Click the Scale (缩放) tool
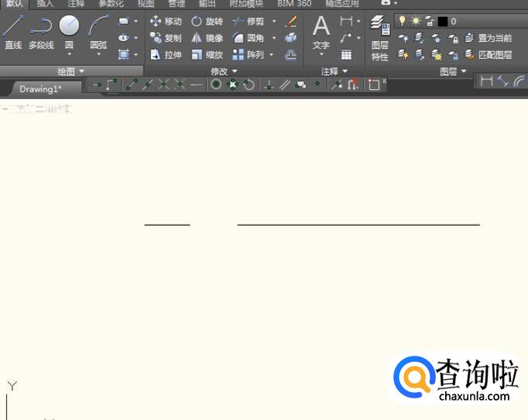528x420 pixels. [x=207, y=54]
